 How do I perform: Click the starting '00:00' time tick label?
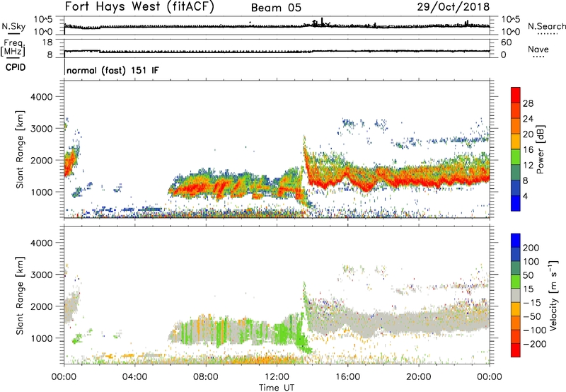click(x=64, y=377)
